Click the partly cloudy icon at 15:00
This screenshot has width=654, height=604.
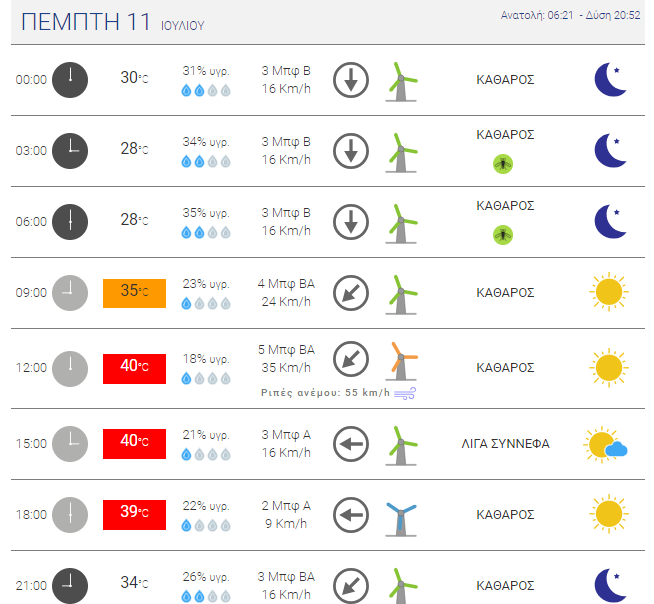[606, 444]
